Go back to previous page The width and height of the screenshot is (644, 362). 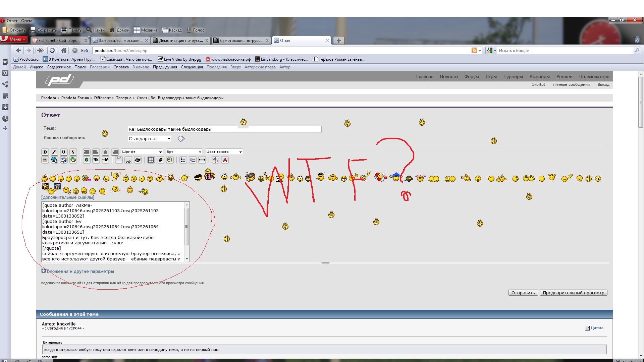tap(18, 51)
